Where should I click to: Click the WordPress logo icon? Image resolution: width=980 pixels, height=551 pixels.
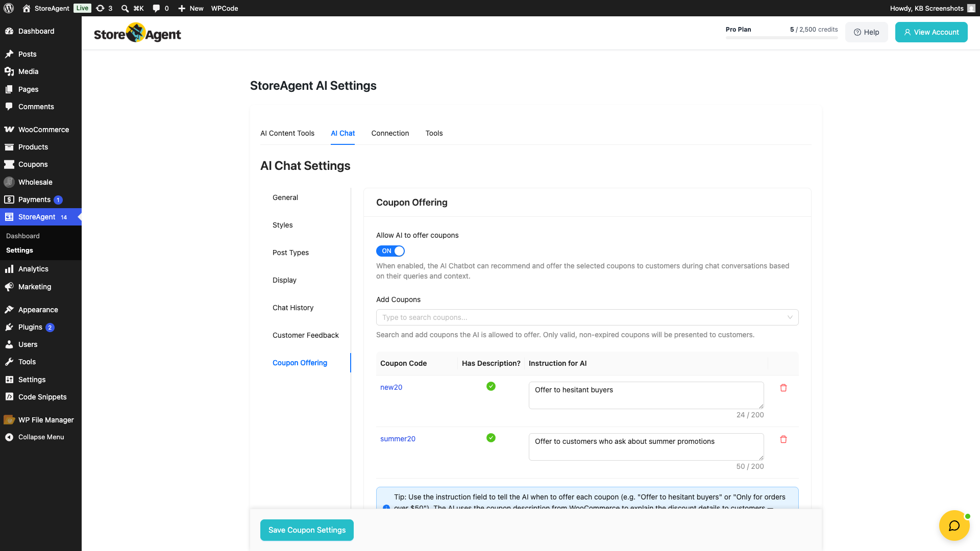9,8
